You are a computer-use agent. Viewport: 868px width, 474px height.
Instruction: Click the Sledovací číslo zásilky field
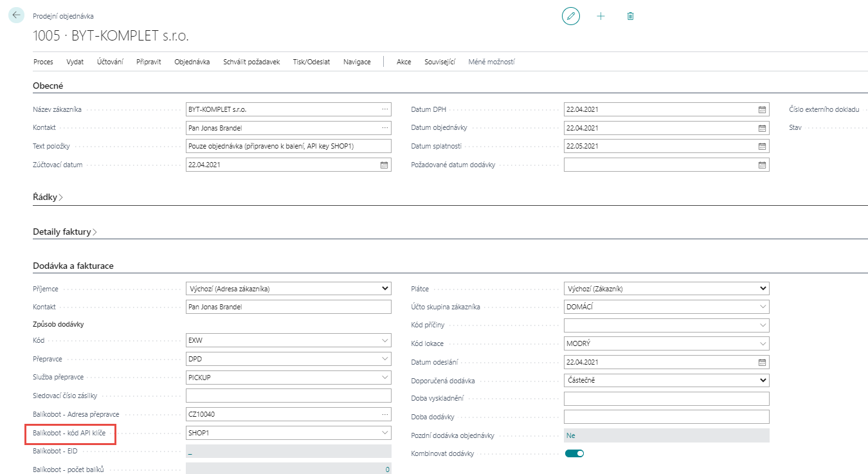click(288, 396)
